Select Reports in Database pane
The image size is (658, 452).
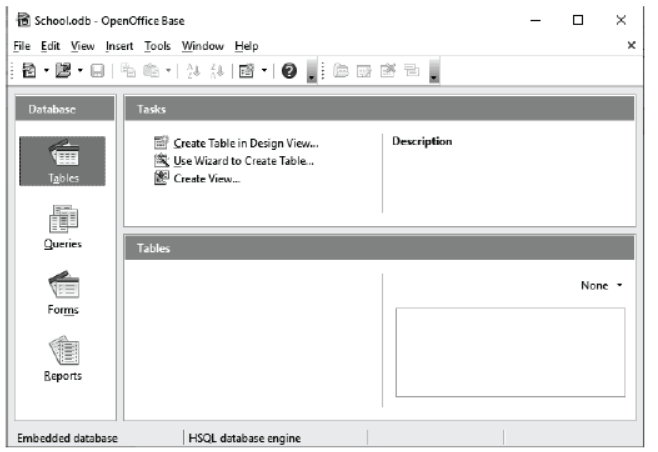63,359
